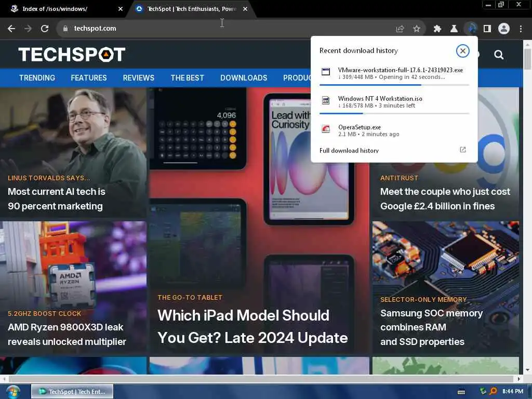Open Full download history external icon
This screenshot has width=532, height=399.
click(463, 150)
